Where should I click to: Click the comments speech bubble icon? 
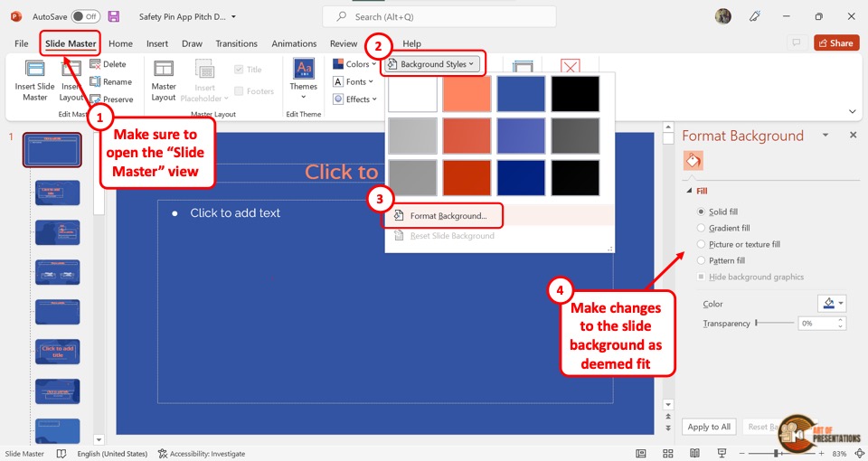click(x=796, y=42)
